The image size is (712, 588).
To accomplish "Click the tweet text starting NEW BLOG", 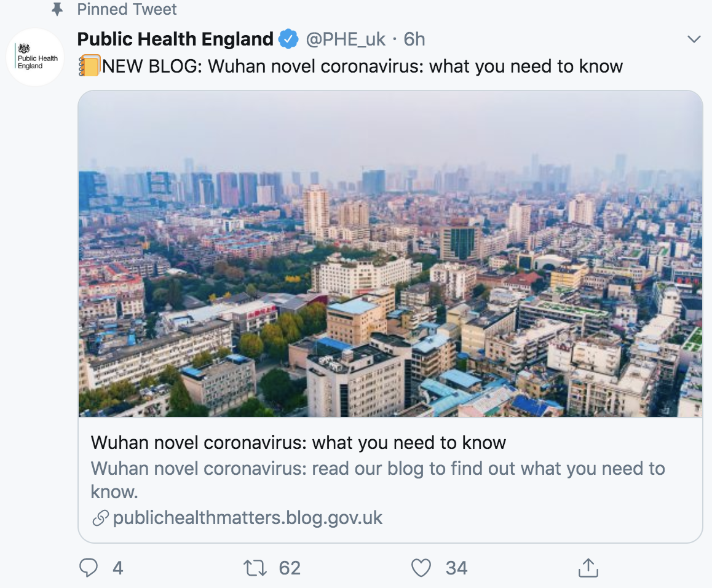I will [x=363, y=66].
